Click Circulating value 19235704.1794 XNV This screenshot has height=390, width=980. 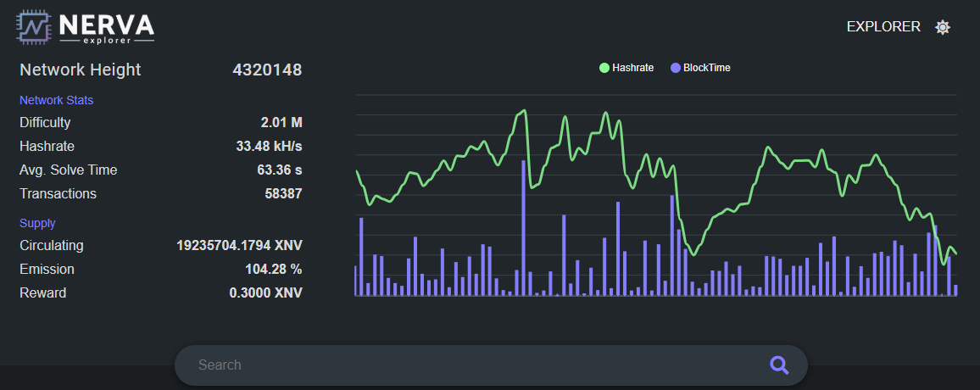point(239,245)
